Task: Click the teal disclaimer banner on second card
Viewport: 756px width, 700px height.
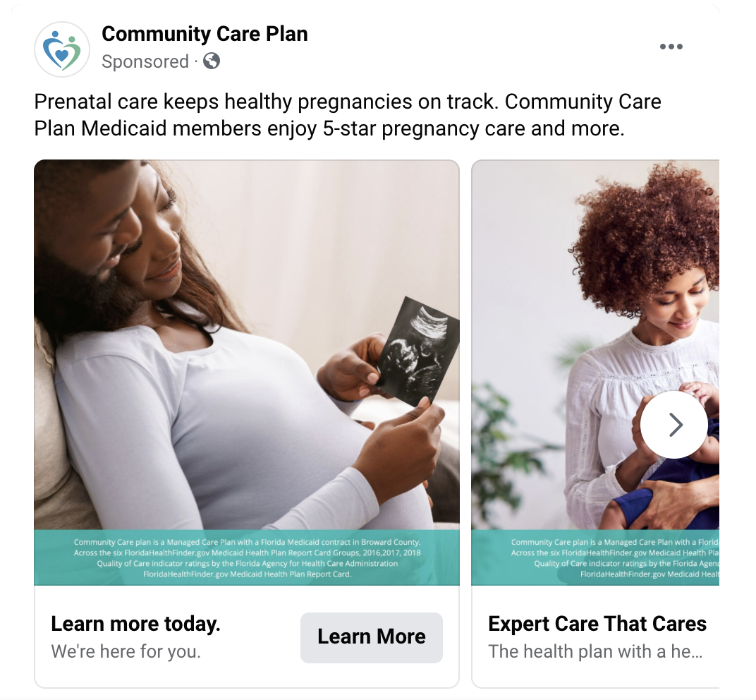Action: pos(595,557)
